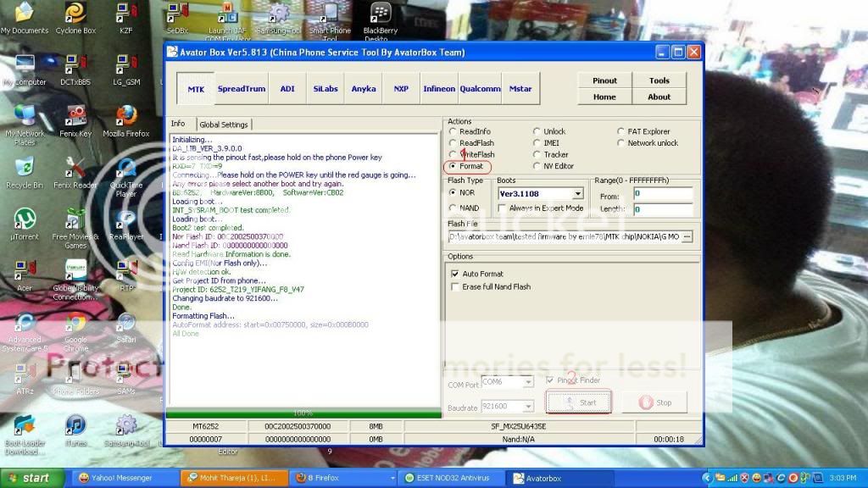Screen dimensions: 868x488
Task: Open the Recycle Bin icon
Action: coord(25,169)
